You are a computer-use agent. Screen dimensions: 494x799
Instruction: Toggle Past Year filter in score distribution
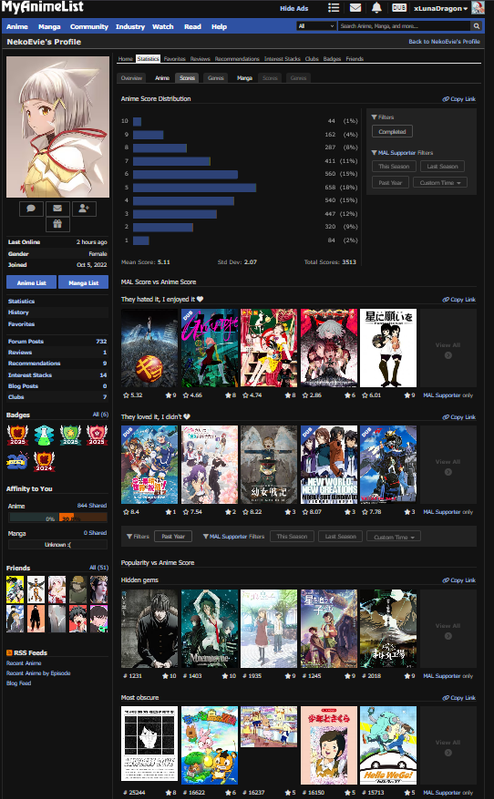(390, 182)
